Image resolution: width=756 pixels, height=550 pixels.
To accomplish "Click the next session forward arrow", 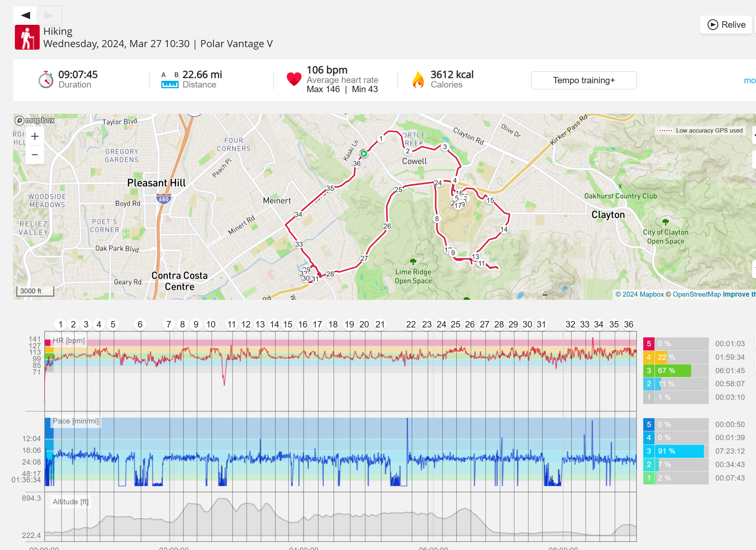I will [49, 15].
